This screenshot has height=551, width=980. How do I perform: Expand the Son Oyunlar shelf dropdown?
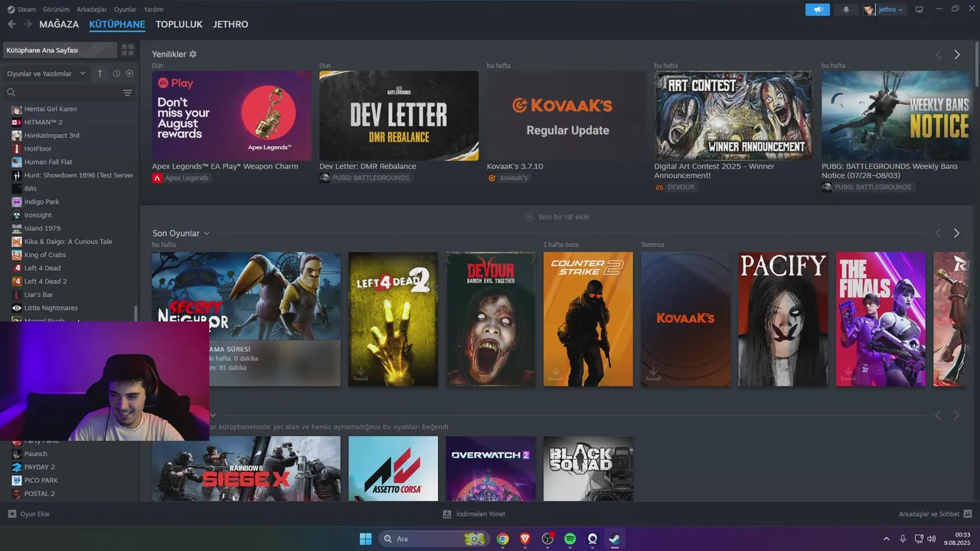(x=207, y=233)
